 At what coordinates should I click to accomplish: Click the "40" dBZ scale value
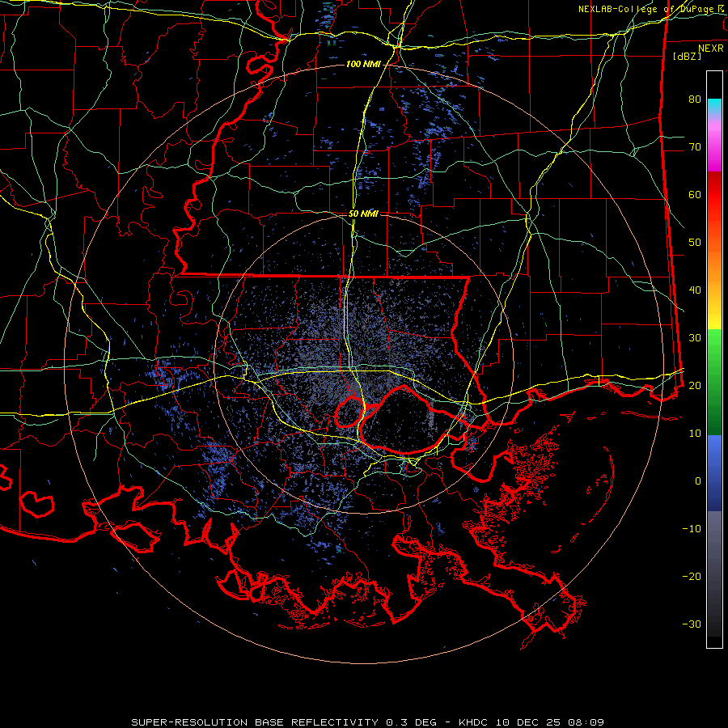click(695, 290)
